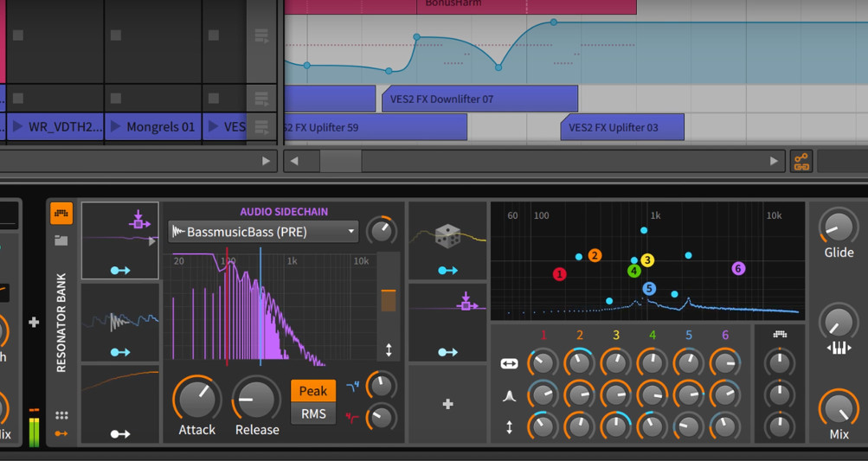The width and height of the screenshot is (868, 461).
Task: Select the VES2 FX Downlifter 07 clip
Action: (479, 99)
